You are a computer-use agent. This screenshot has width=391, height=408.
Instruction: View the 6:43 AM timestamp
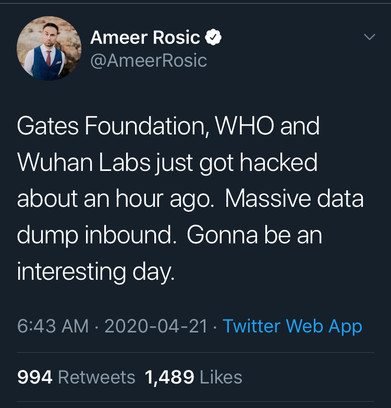click(53, 326)
